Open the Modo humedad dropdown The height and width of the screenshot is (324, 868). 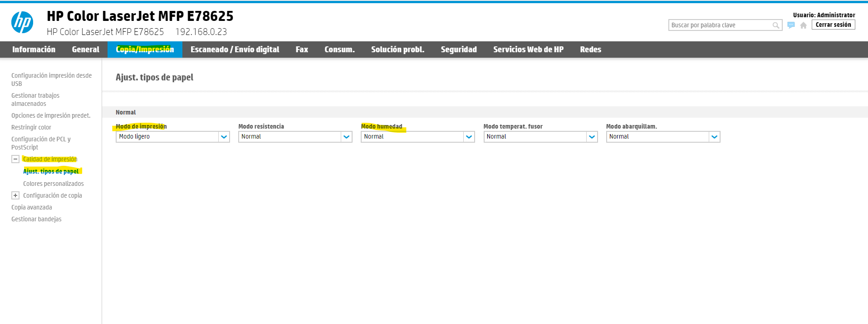[x=418, y=137]
